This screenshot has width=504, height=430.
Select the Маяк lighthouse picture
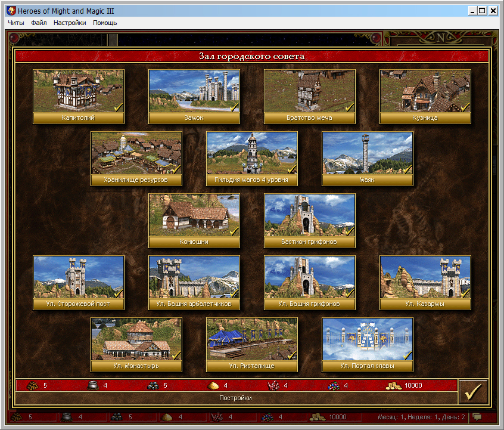click(368, 153)
